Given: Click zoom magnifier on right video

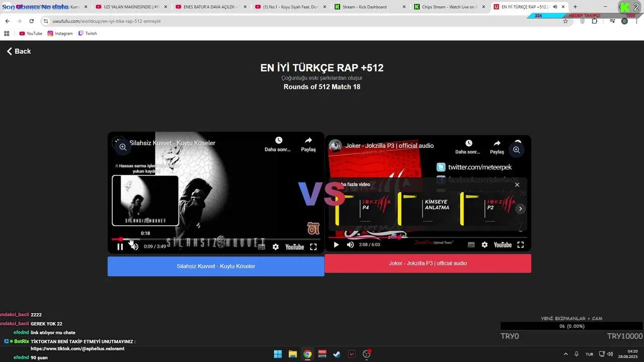Looking at the screenshot, I should pos(516,150).
